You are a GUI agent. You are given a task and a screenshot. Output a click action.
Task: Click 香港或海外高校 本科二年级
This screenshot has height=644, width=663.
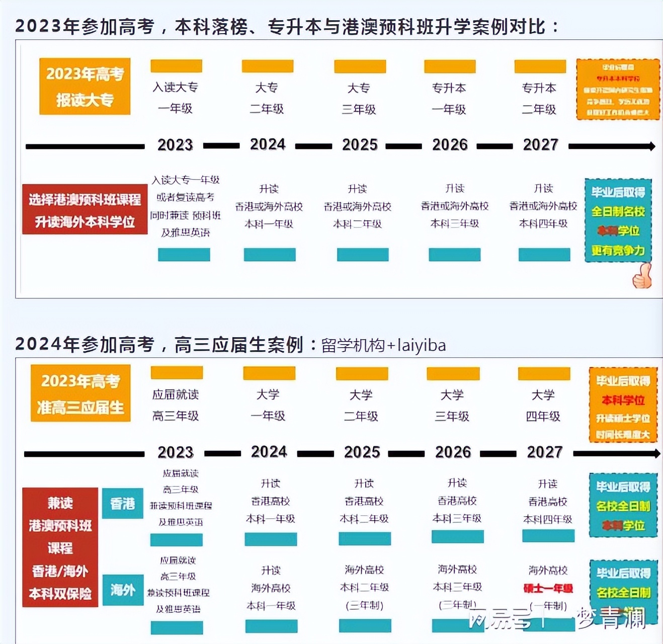358,215
